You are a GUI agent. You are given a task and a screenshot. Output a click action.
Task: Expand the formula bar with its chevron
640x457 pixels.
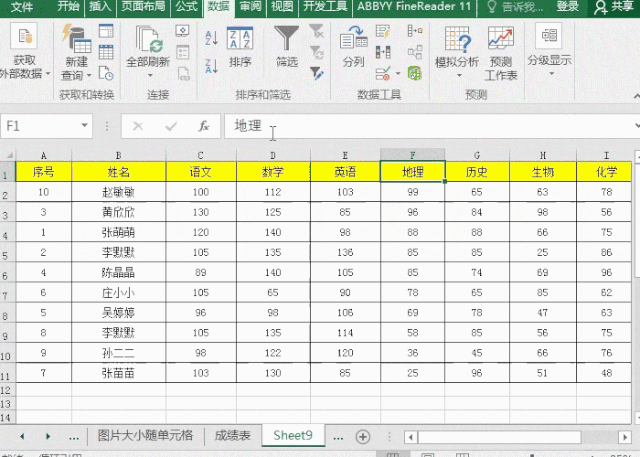(637, 126)
